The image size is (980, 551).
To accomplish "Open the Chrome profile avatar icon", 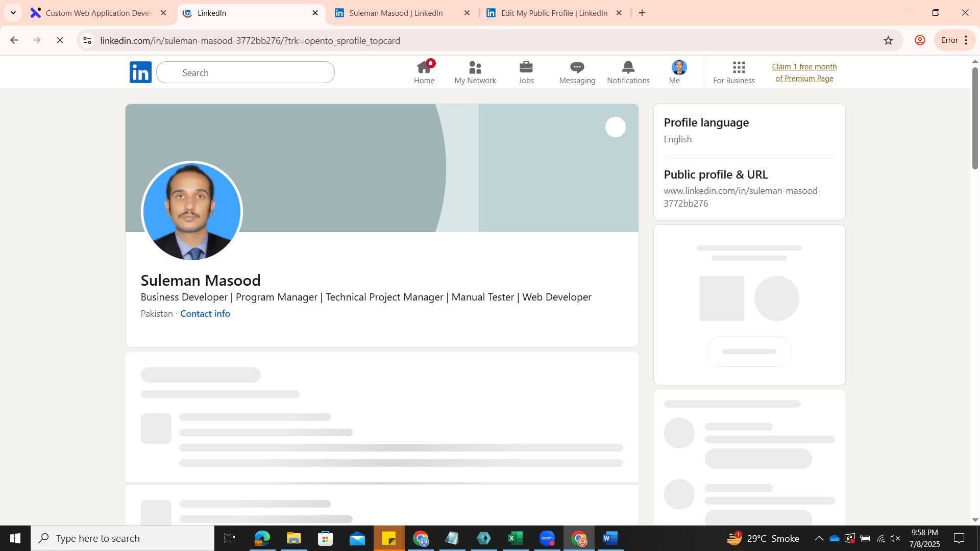I will [920, 40].
